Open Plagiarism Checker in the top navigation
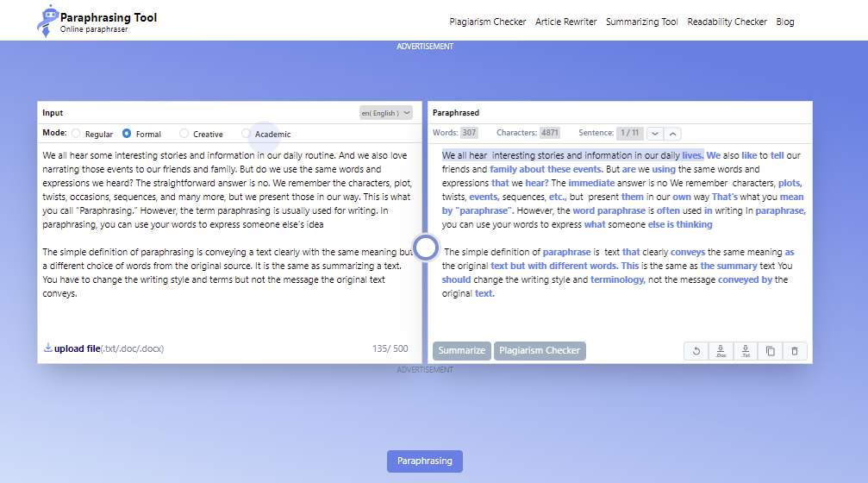 click(x=487, y=22)
